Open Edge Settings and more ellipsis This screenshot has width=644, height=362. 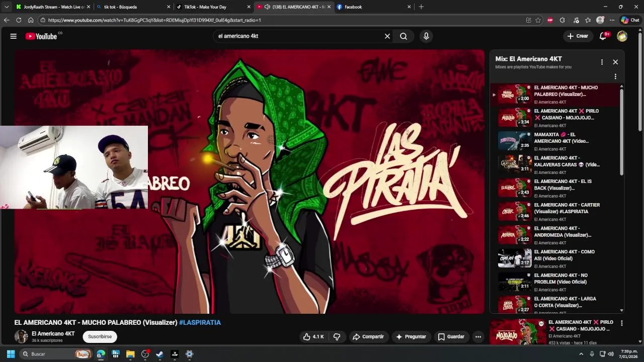[x=612, y=20]
